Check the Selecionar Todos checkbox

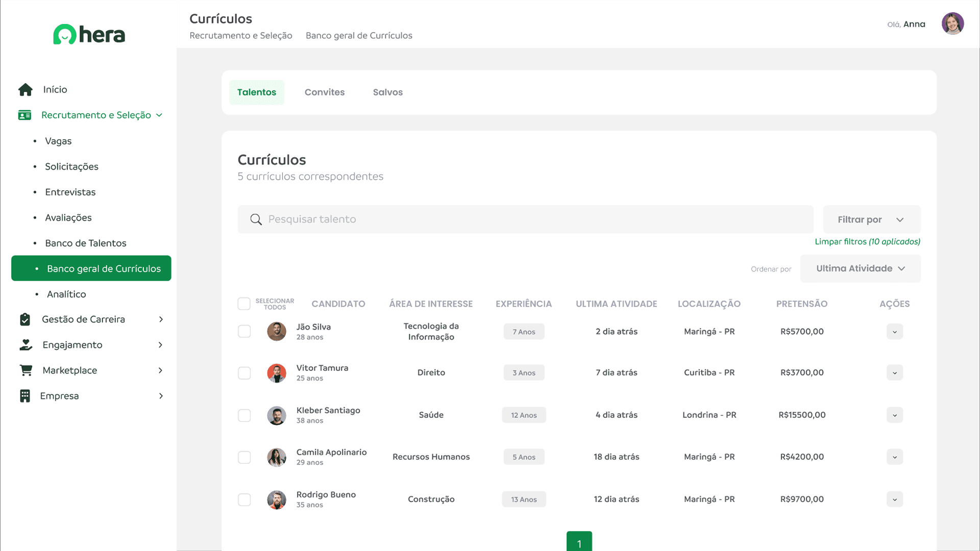pyautogui.click(x=244, y=304)
